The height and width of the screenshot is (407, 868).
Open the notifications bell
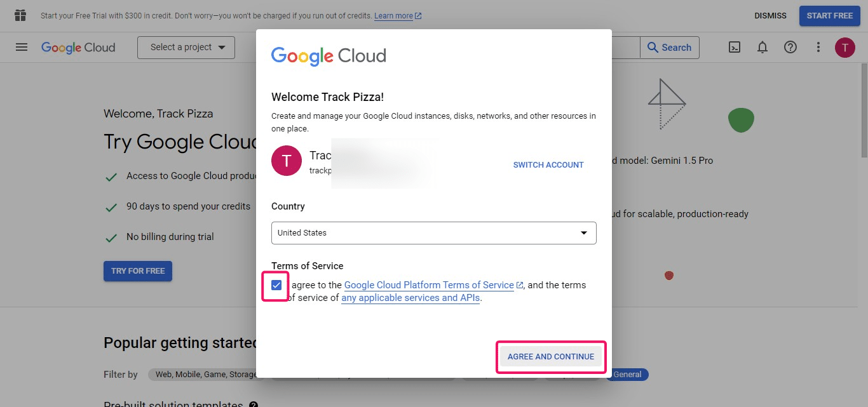pyautogui.click(x=763, y=47)
